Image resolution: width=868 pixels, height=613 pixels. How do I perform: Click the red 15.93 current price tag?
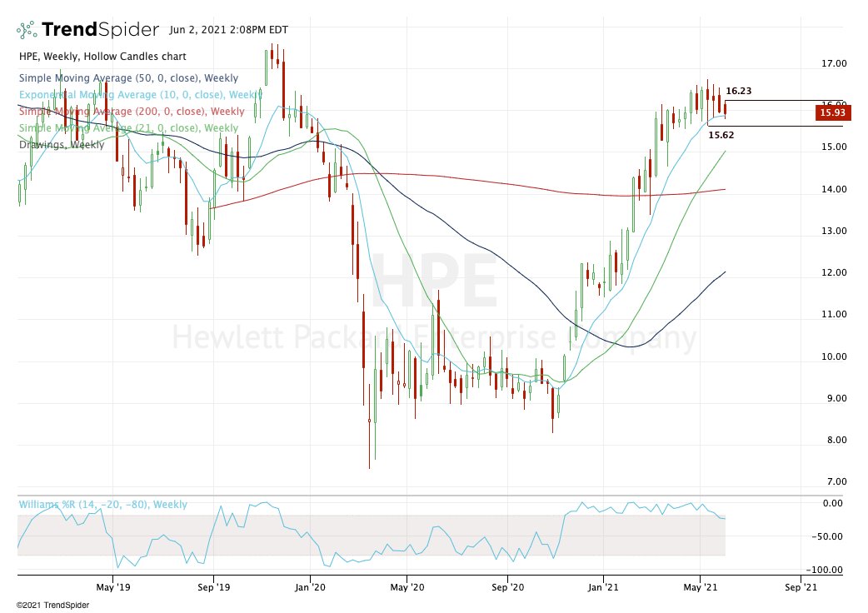tap(832, 112)
